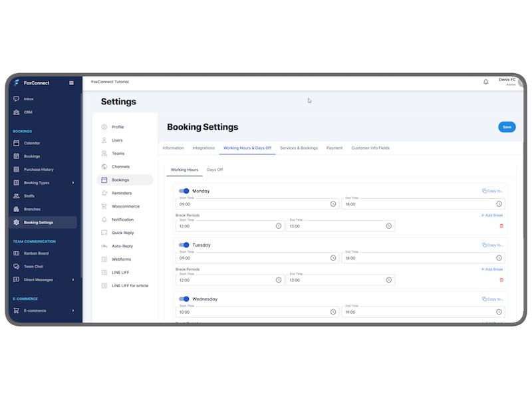Click the blue Save button
This screenshot has height=399, width=532.
(507, 127)
